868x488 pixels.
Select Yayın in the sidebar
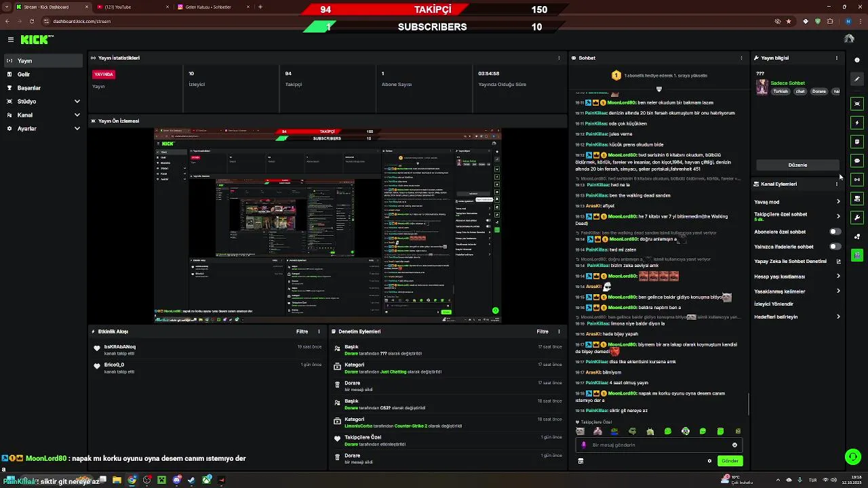[x=43, y=61]
